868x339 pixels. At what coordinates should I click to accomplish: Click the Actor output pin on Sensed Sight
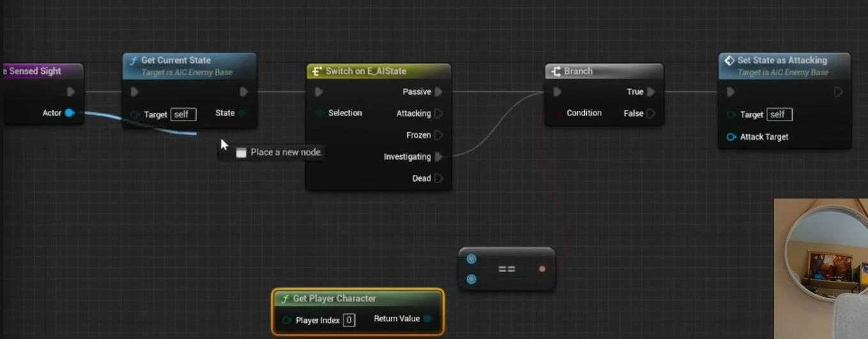69,113
